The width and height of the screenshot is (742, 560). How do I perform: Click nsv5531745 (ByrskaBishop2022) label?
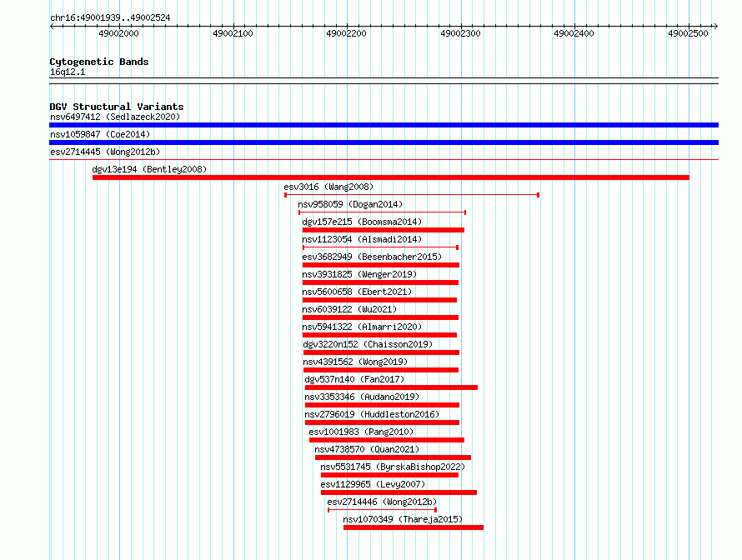393,467
